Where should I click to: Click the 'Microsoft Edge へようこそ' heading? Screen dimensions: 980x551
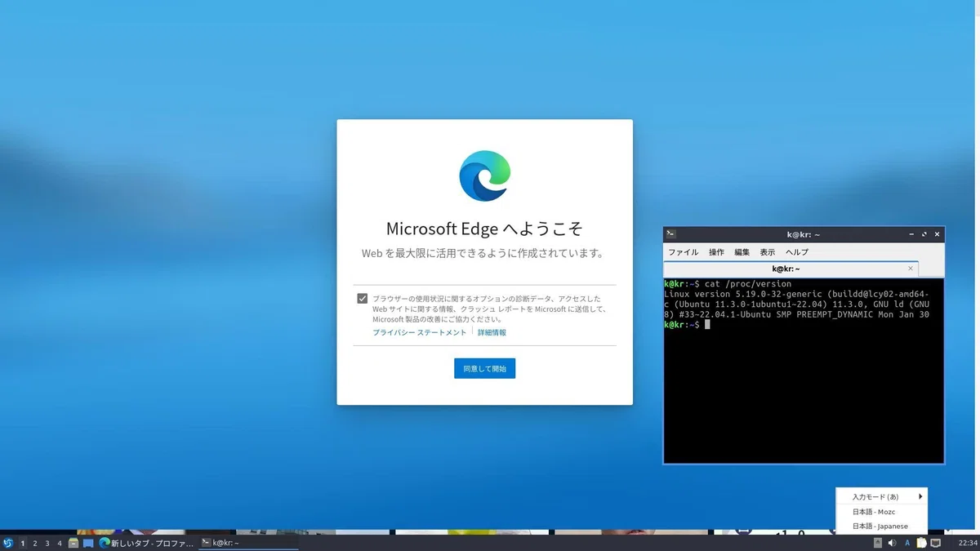(x=484, y=228)
